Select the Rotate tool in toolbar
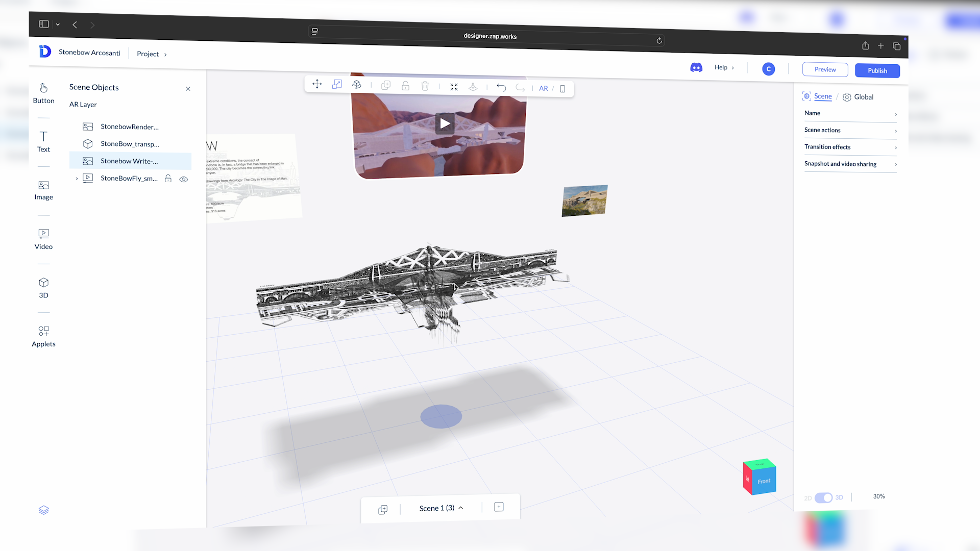The image size is (980, 551). (357, 85)
